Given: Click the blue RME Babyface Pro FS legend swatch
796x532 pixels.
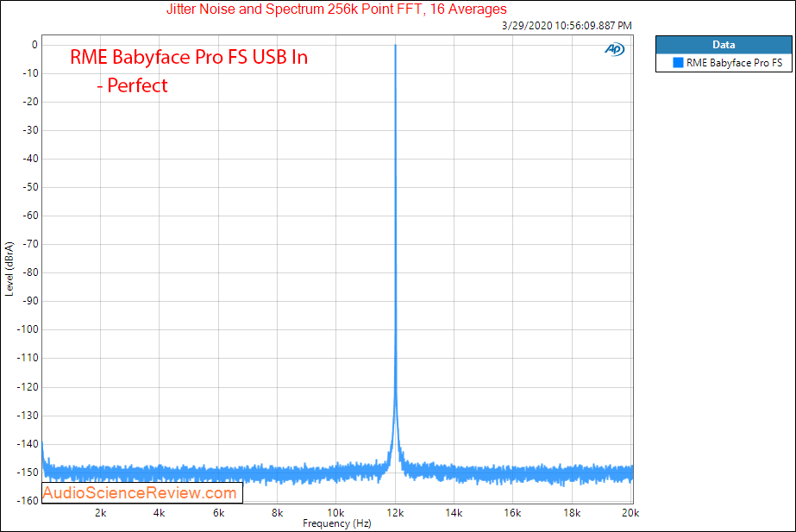Looking at the screenshot, I should point(678,62).
